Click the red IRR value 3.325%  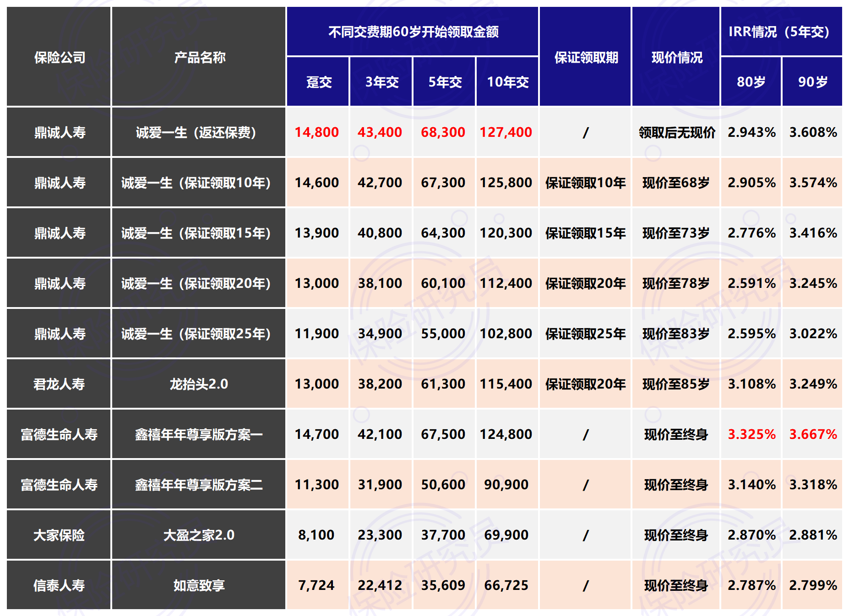[x=751, y=434]
